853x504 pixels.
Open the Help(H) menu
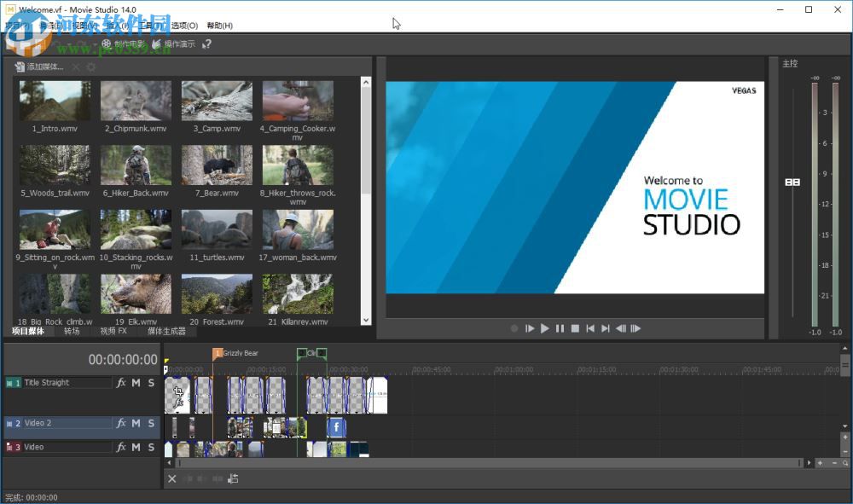pos(220,26)
